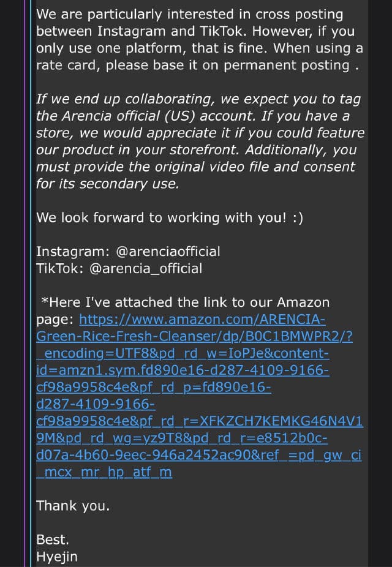The image size is (392, 567).
Task: Click the "Thank you." text
Action: point(73,506)
